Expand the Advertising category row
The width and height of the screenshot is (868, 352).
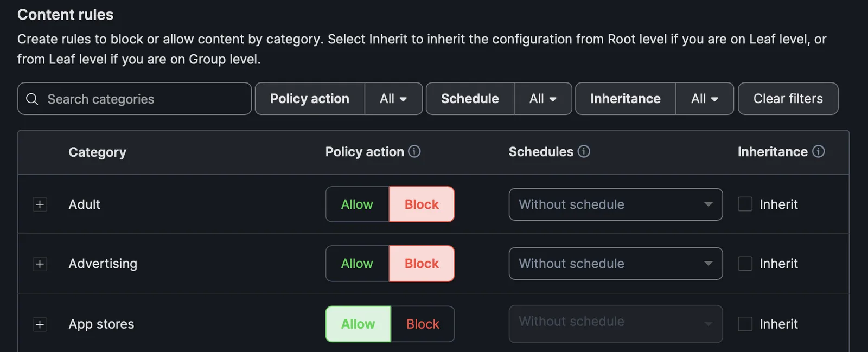[x=40, y=264]
